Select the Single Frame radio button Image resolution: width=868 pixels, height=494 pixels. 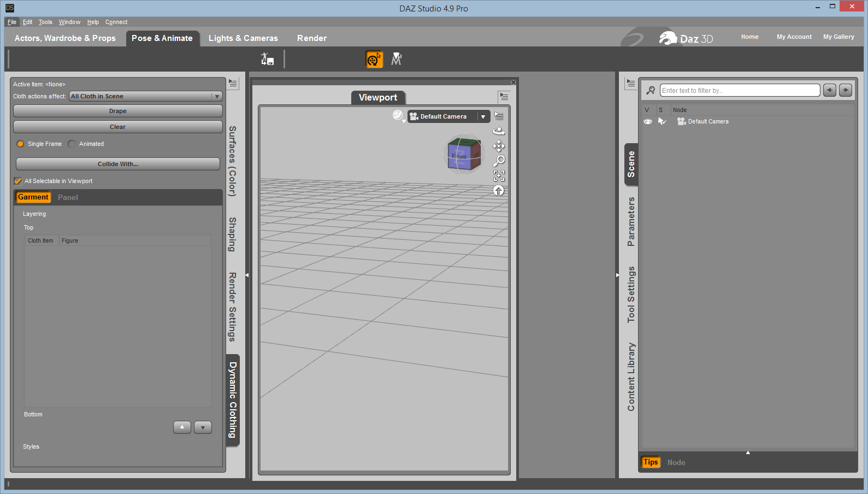(20, 144)
